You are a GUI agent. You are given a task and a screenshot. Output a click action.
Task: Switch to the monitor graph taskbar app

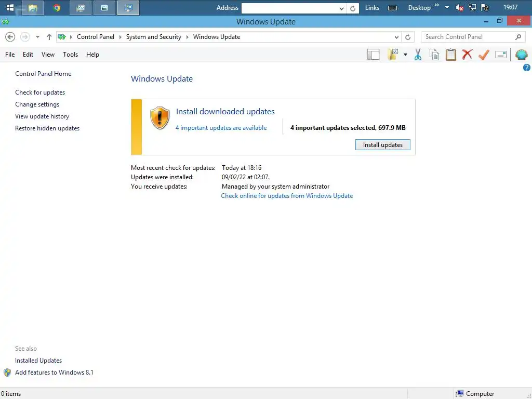pyautogui.click(x=81, y=8)
